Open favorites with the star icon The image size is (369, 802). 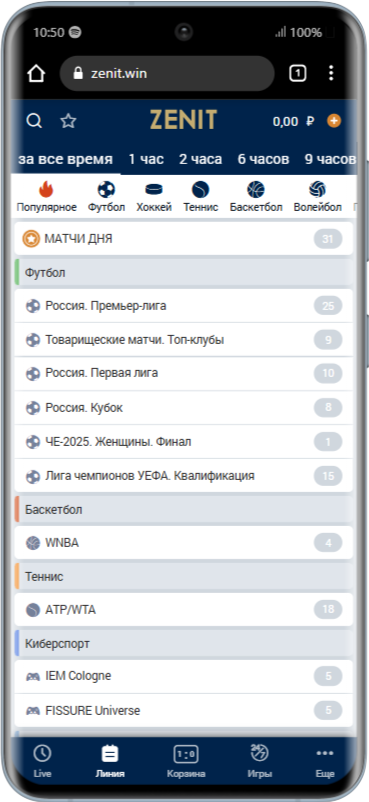(68, 121)
